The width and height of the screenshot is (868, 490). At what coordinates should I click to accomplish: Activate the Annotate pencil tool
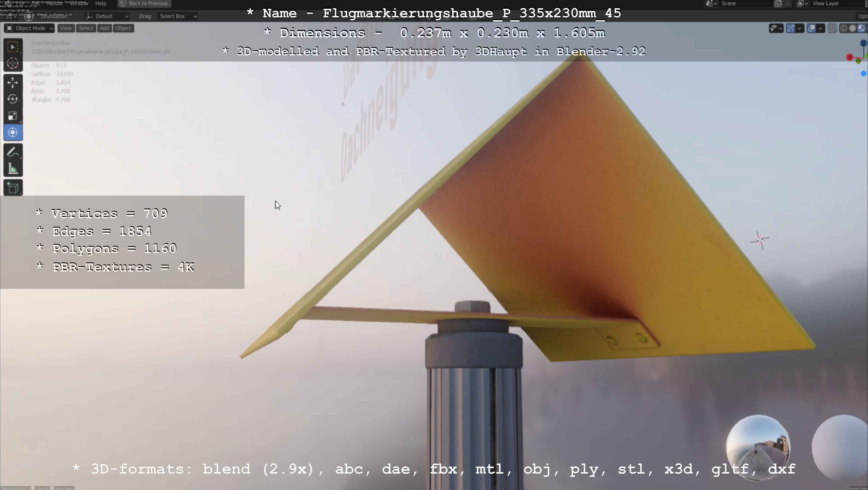click(13, 152)
